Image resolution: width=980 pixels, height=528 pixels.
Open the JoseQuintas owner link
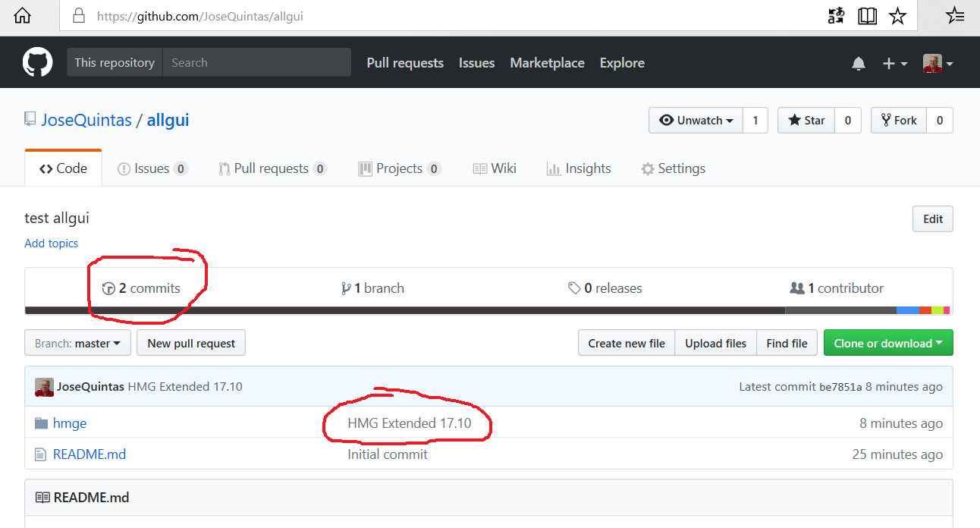point(86,120)
